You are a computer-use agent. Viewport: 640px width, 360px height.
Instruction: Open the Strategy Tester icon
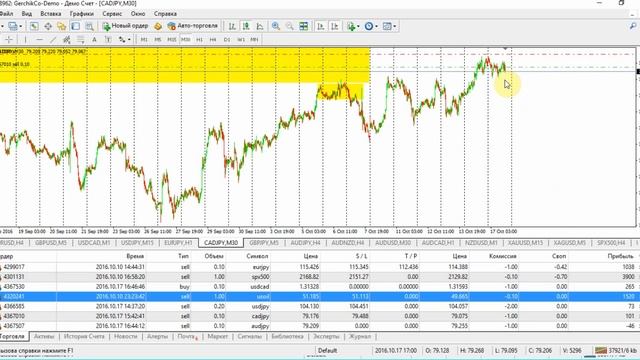point(89,26)
